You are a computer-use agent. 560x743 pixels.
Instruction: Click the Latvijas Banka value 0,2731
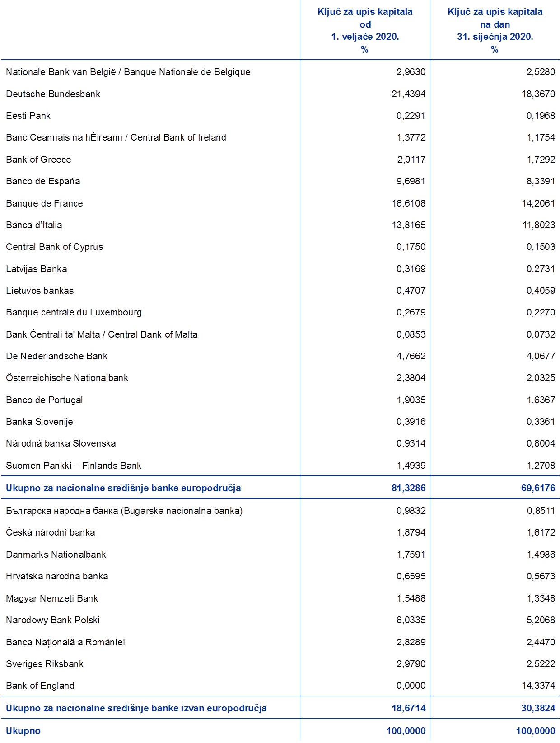tap(541, 269)
